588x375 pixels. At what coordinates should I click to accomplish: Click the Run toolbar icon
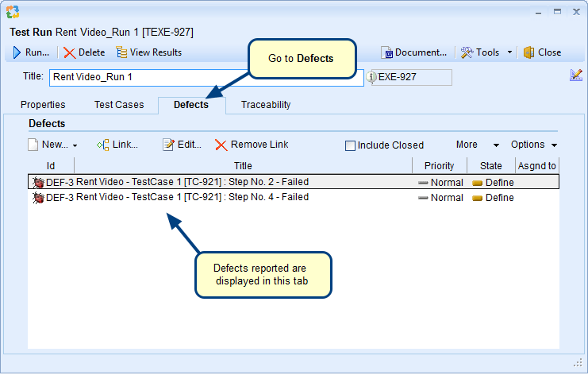pyautogui.click(x=17, y=52)
